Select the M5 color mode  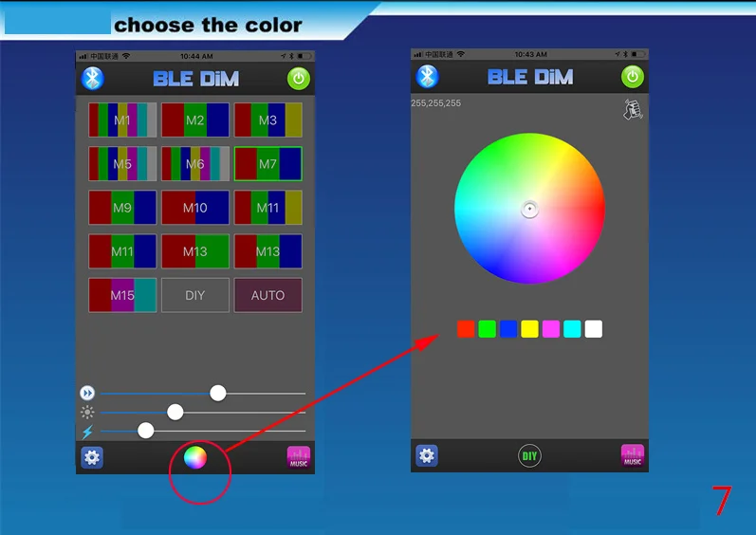[122, 164]
